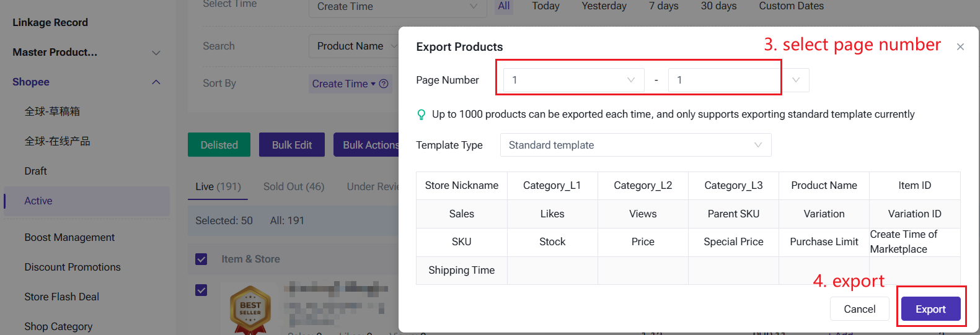This screenshot has height=335, width=980.
Task: Open the Create Time sort dropdown
Action: coord(343,84)
